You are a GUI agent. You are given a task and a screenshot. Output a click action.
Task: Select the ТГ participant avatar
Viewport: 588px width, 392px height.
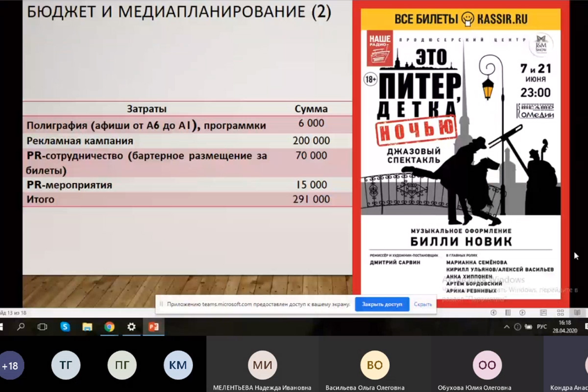[x=66, y=365]
